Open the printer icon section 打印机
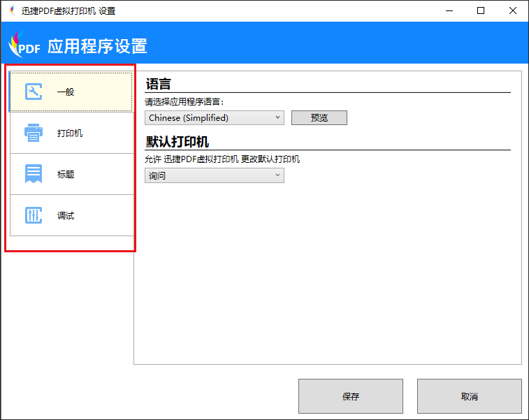The width and height of the screenshot is (529, 420). [34, 133]
